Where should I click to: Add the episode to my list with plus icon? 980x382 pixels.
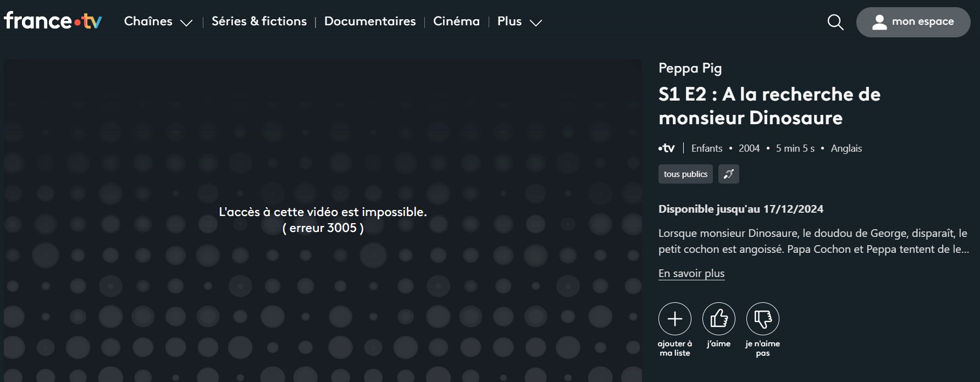click(675, 319)
